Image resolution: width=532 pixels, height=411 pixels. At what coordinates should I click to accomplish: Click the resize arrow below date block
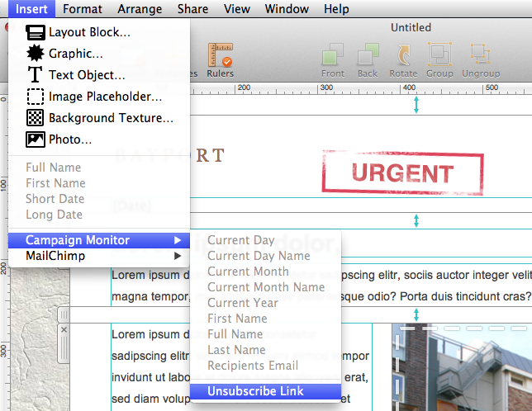point(416,221)
